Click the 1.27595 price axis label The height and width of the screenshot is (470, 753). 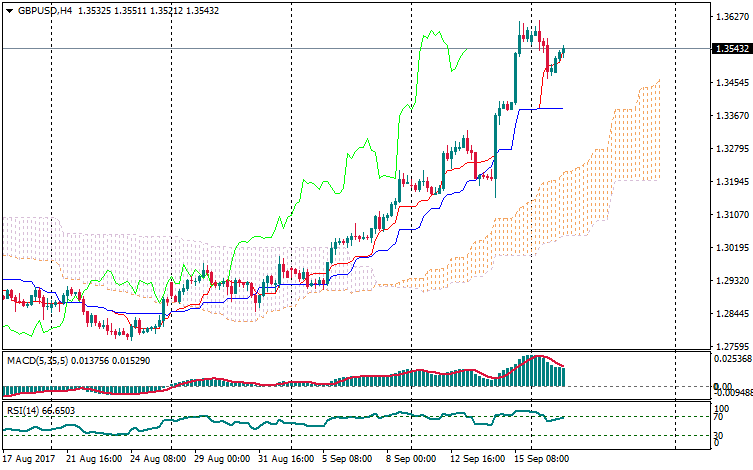(x=731, y=347)
